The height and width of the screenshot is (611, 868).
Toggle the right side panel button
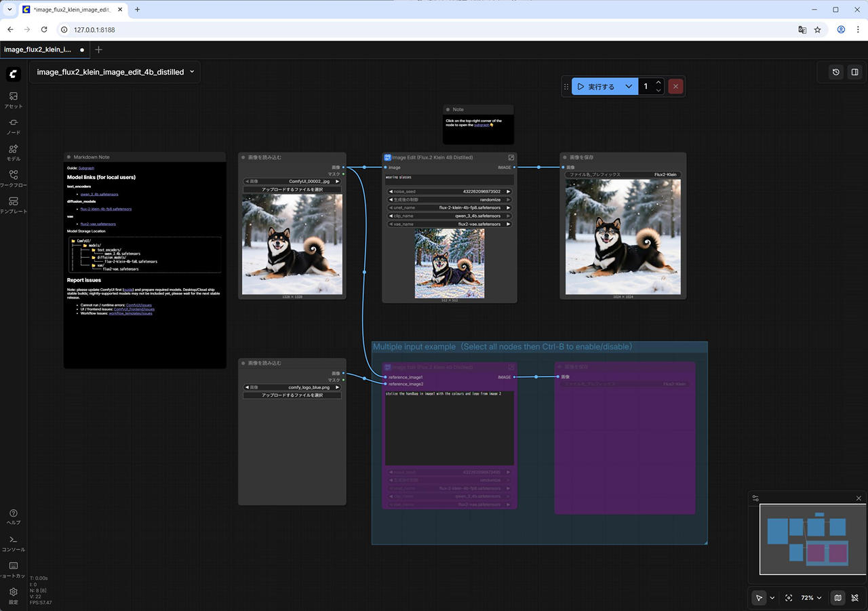(x=855, y=72)
